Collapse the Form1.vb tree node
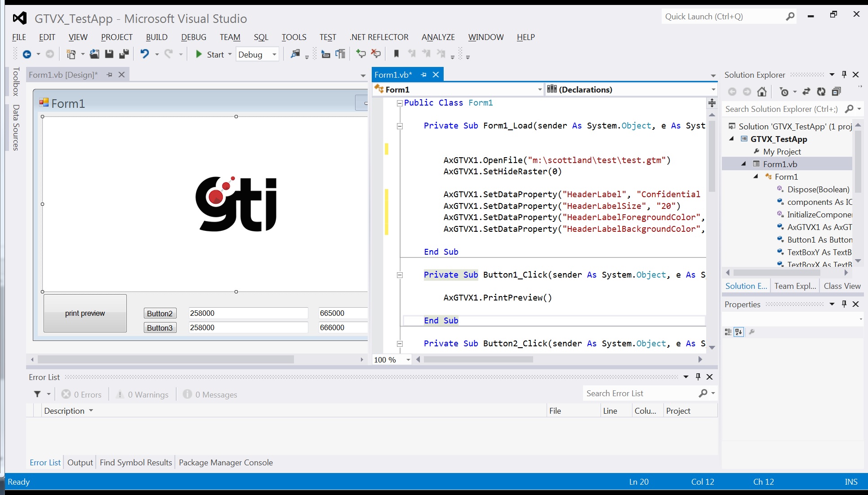 [x=743, y=164]
